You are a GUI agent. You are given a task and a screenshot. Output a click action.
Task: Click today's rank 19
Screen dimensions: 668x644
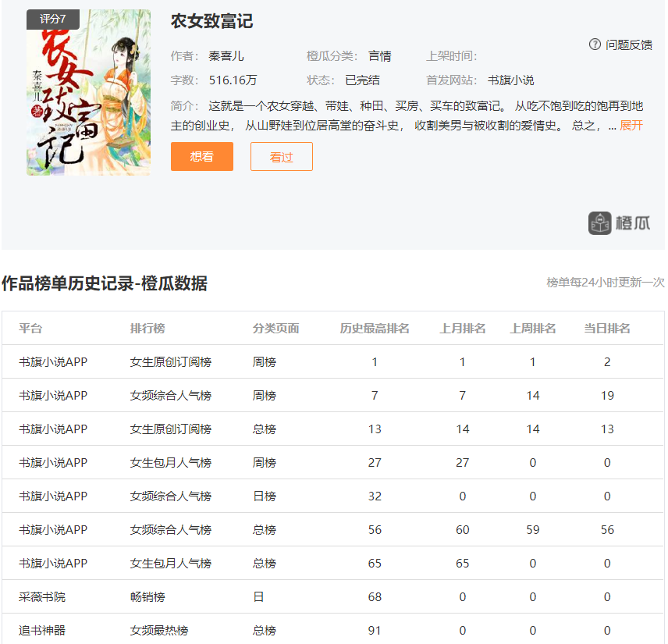point(607,396)
